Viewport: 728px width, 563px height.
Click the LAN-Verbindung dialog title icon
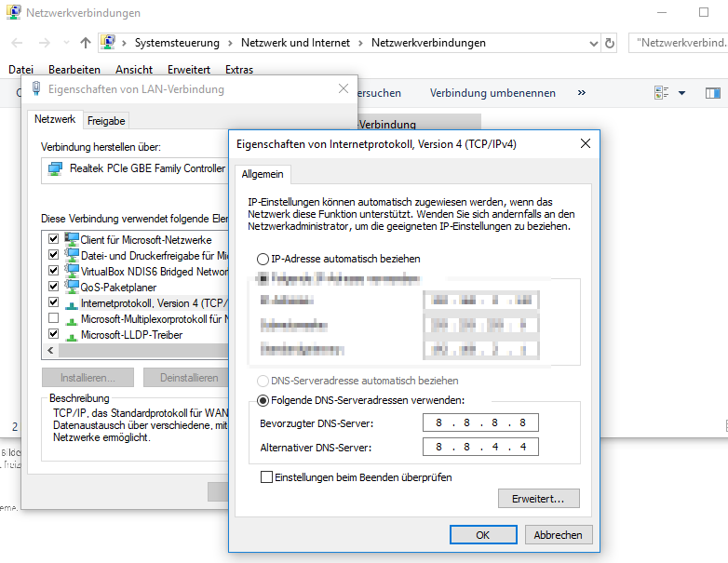36,88
